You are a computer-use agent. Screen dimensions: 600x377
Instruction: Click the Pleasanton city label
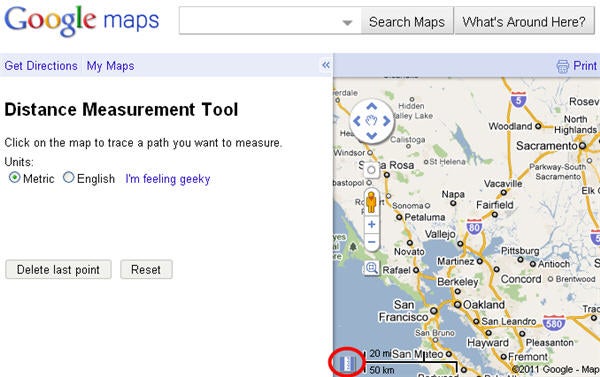[x=549, y=343]
